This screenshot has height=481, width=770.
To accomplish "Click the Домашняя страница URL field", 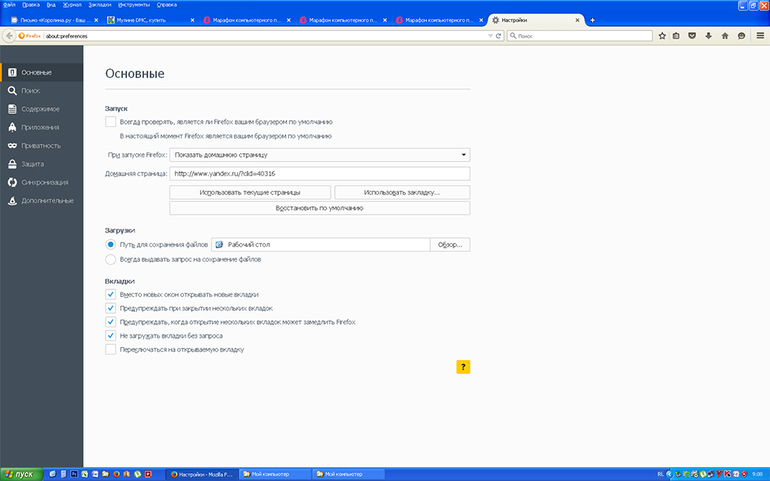I will tap(320, 173).
